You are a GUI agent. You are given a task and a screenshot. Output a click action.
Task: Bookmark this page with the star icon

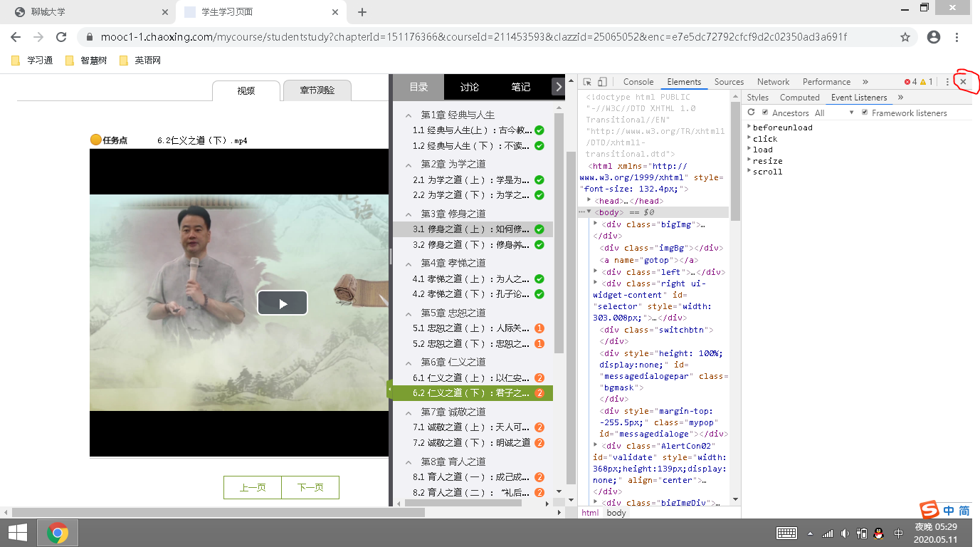[905, 37]
